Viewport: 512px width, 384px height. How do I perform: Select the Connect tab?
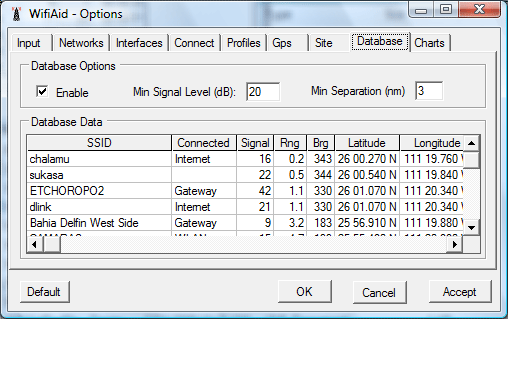click(x=194, y=43)
